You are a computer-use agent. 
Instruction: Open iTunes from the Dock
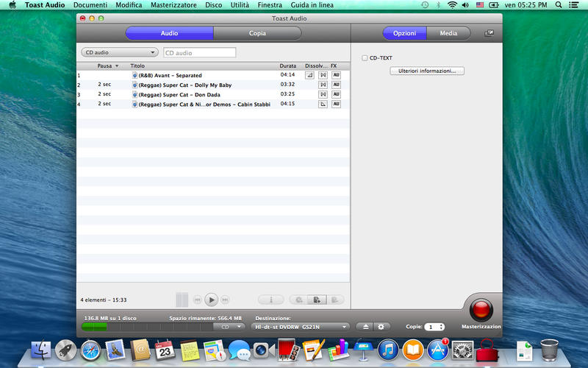coord(388,350)
